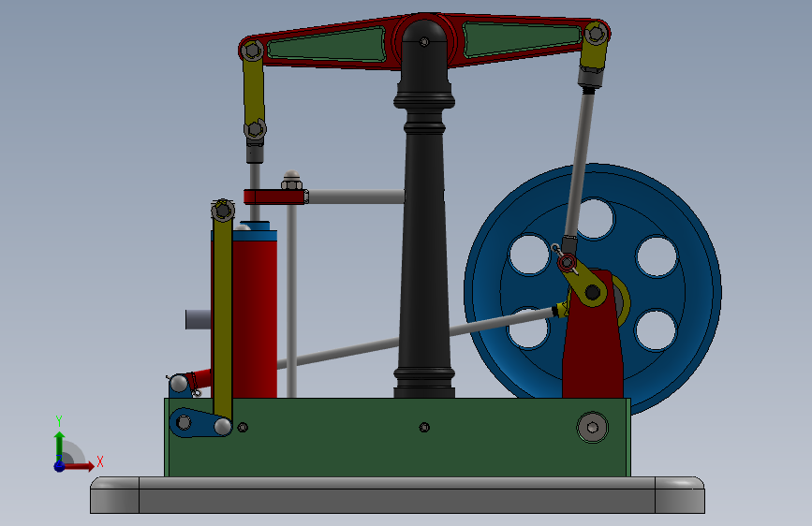Click the blue Z axis ball of triad
Image resolution: width=812 pixels, height=526 pixels.
click(60, 466)
